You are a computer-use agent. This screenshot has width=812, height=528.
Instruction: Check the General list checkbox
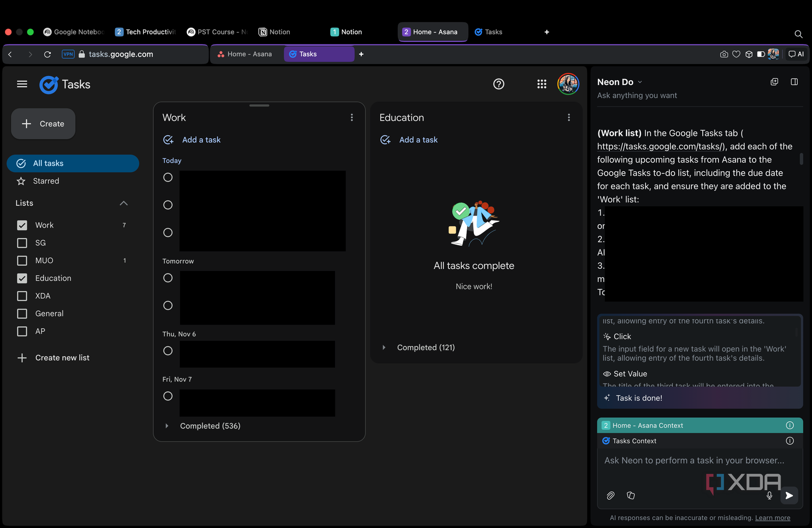[x=22, y=314]
